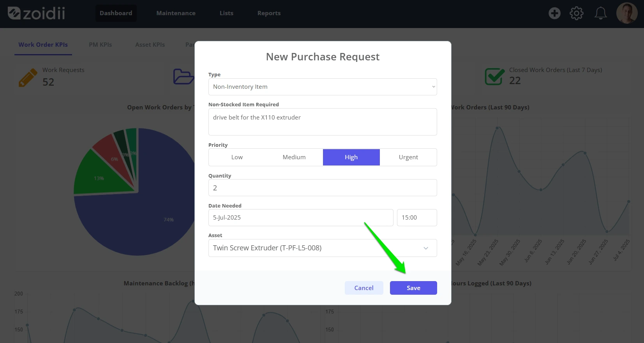Click the Quantity field

tap(323, 188)
